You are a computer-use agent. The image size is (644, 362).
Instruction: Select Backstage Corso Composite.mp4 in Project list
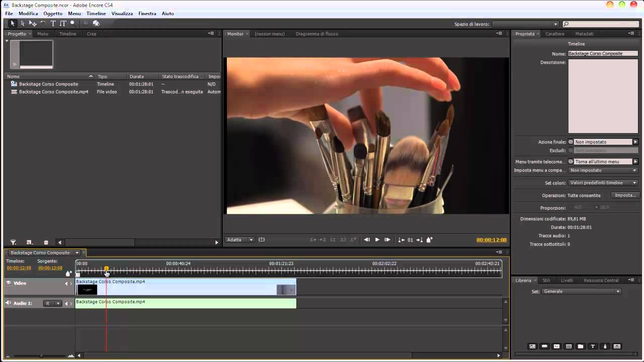coord(53,92)
